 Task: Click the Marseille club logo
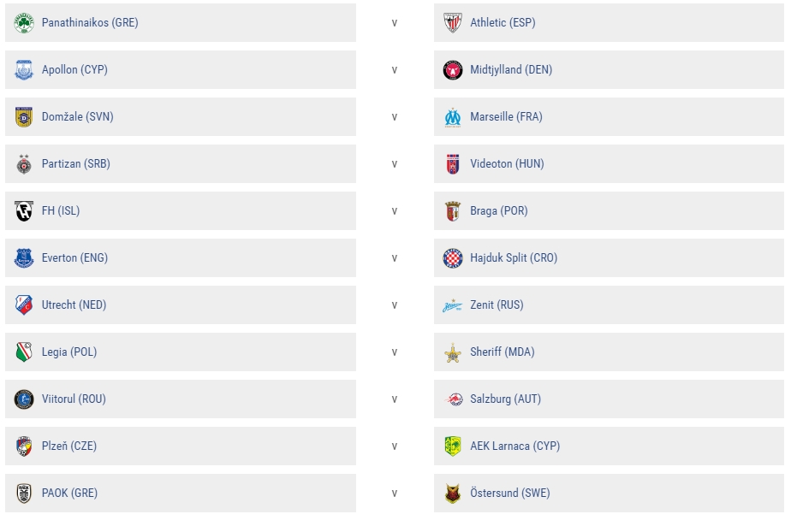pyautogui.click(x=453, y=117)
